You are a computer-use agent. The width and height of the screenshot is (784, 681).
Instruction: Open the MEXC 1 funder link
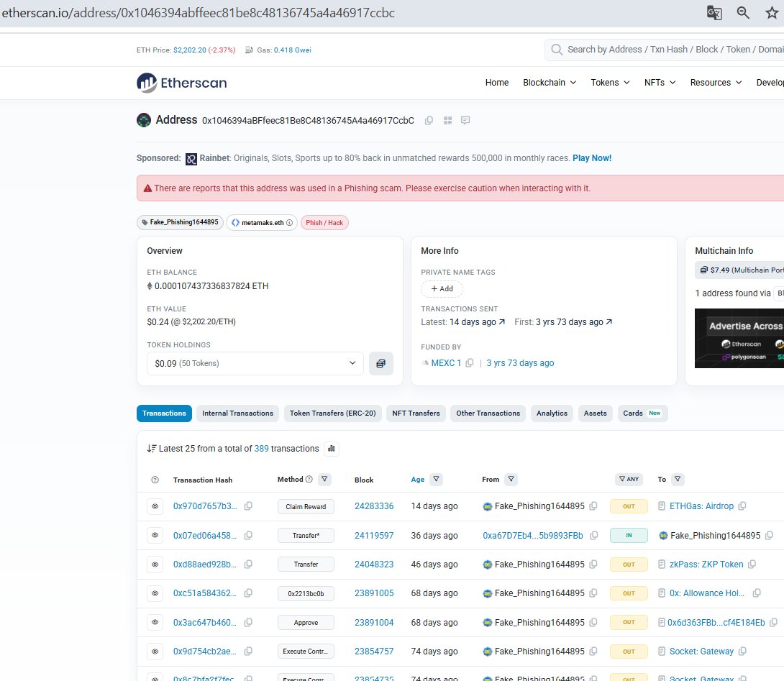446,363
